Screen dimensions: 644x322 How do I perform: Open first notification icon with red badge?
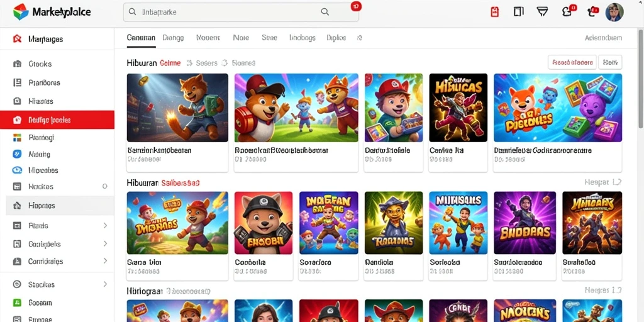pos(569,11)
